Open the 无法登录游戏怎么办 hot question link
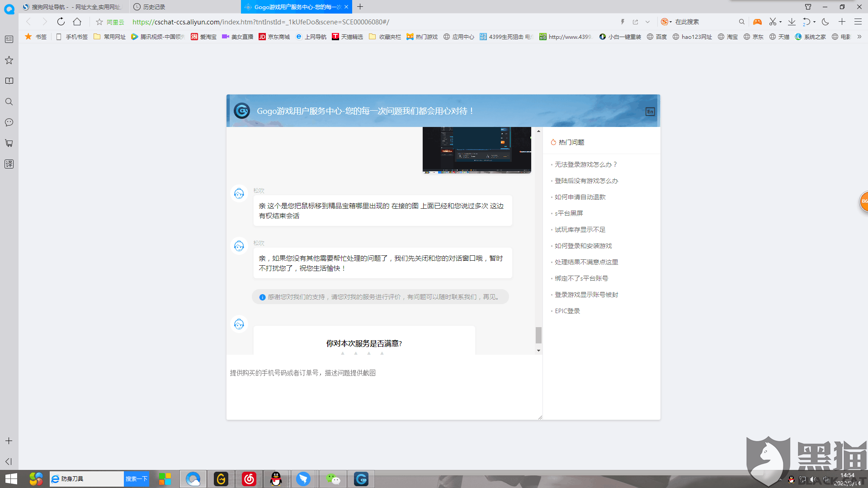The image size is (868, 488). click(x=585, y=164)
